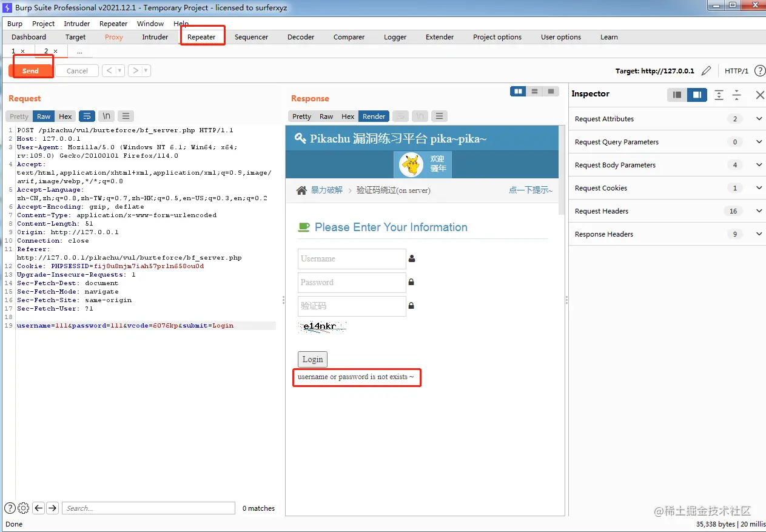
Task: Toggle word wrap in Request editor
Action: click(87, 116)
